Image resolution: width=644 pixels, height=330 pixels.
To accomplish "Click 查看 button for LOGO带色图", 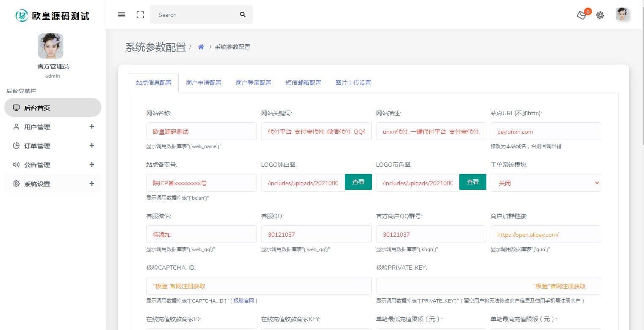I will [472, 182].
